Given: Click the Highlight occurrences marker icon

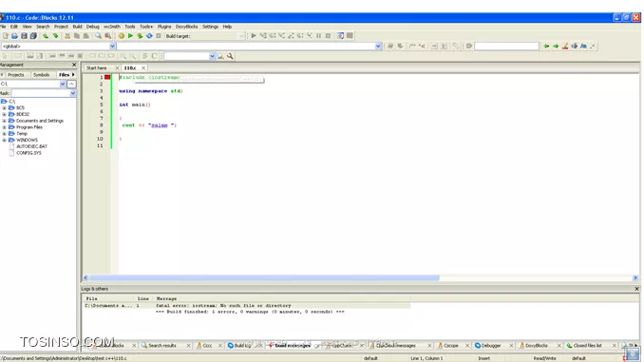Looking at the screenshot, I should (x=565, y=46).
